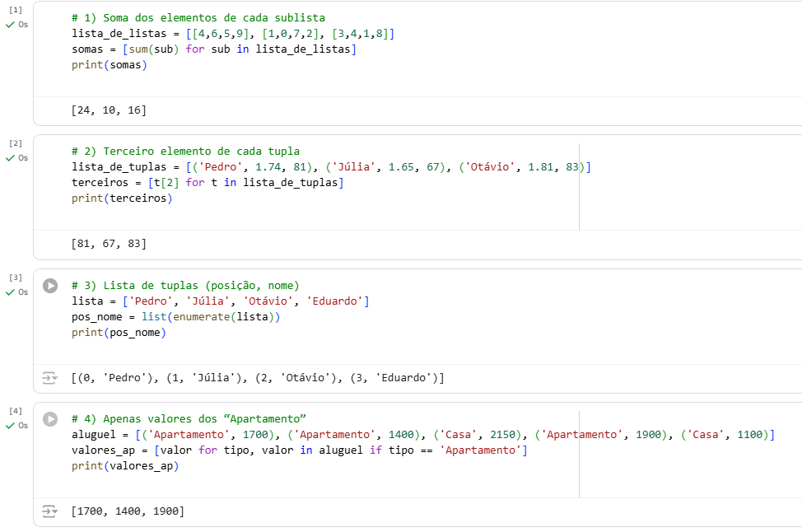Click the execution count [2] label
Screen dimensions: 802x532
point(16,143)
